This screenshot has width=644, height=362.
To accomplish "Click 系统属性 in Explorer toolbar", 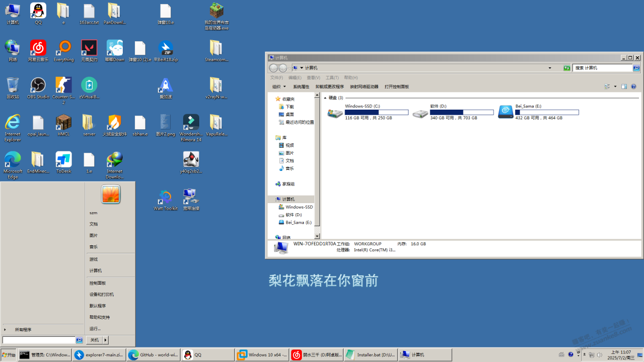I will click(301, 86).
